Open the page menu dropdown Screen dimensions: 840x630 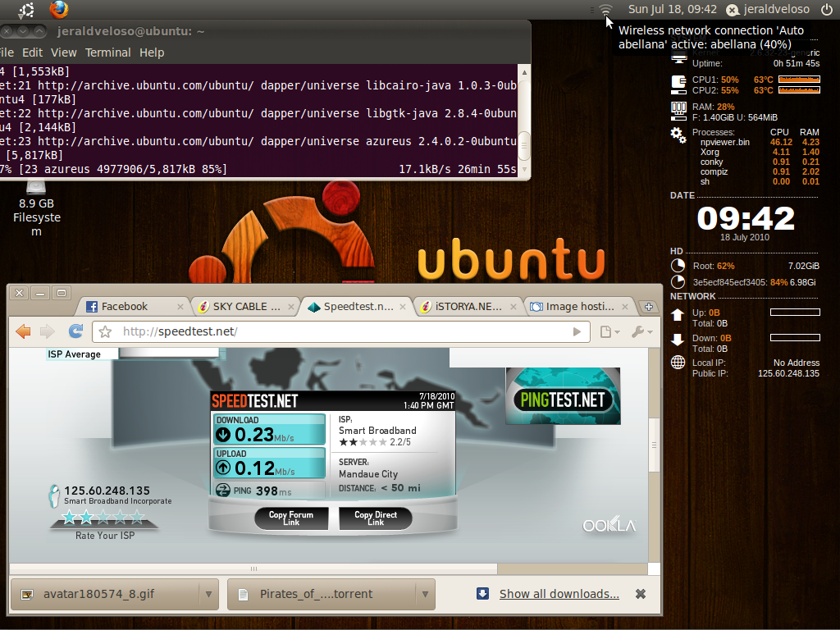609,332
